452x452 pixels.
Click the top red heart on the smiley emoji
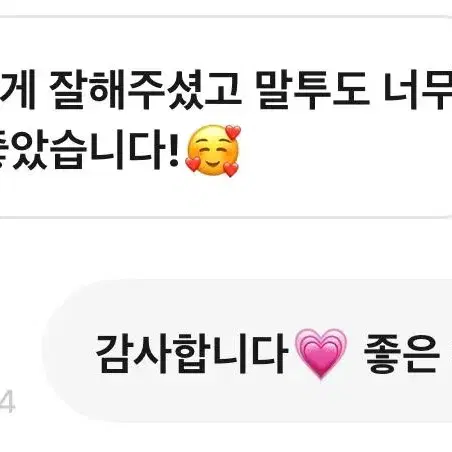(233, 132)
